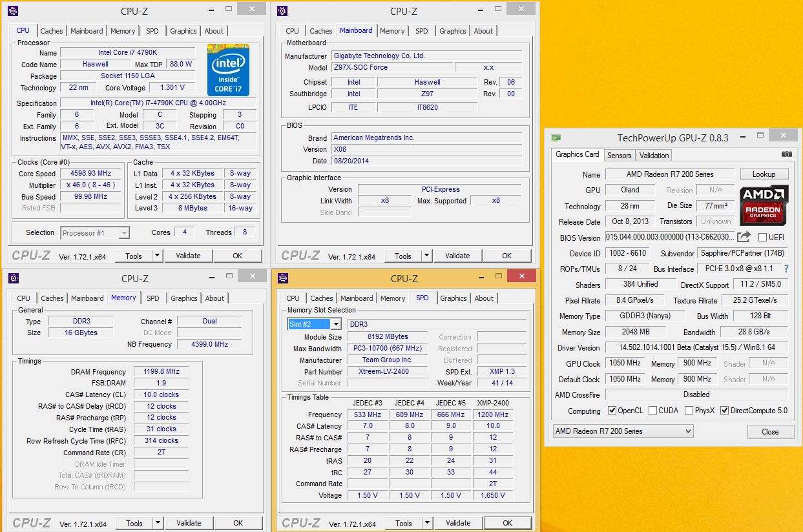Click the Driver Version field in GPU-Z
Viewport: 803px width, 532px height.
click(696, 347)
